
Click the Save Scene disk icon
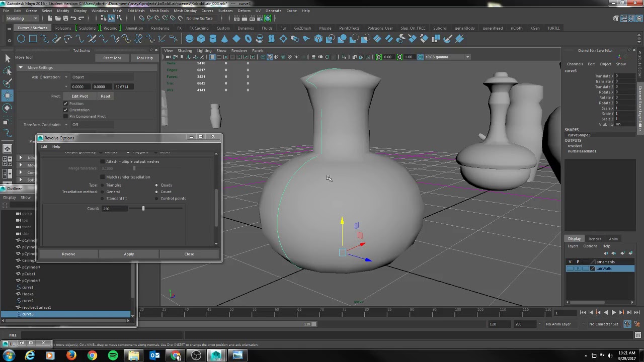pyautogui.click(x=65, y=19)
